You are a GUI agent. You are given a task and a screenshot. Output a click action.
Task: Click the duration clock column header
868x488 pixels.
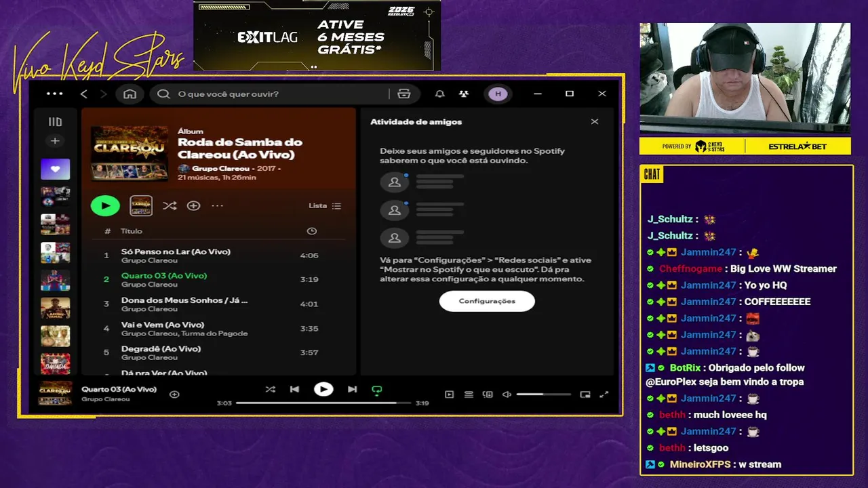point(312,231)
